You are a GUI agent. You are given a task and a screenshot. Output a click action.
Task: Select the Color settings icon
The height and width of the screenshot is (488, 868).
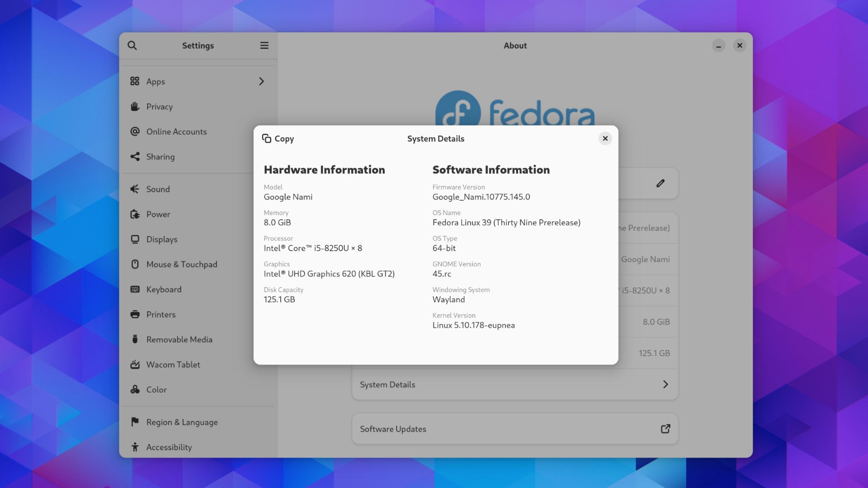pyautogui.click(x=135, y=389)
